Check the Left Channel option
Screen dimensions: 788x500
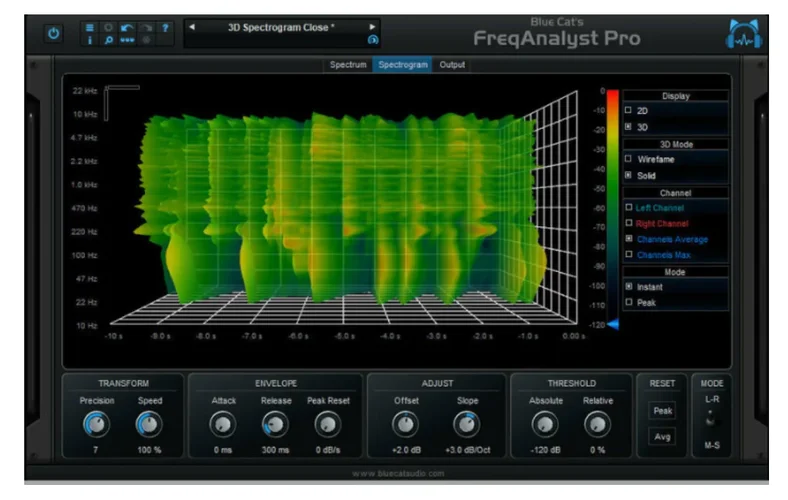(628, 207)
